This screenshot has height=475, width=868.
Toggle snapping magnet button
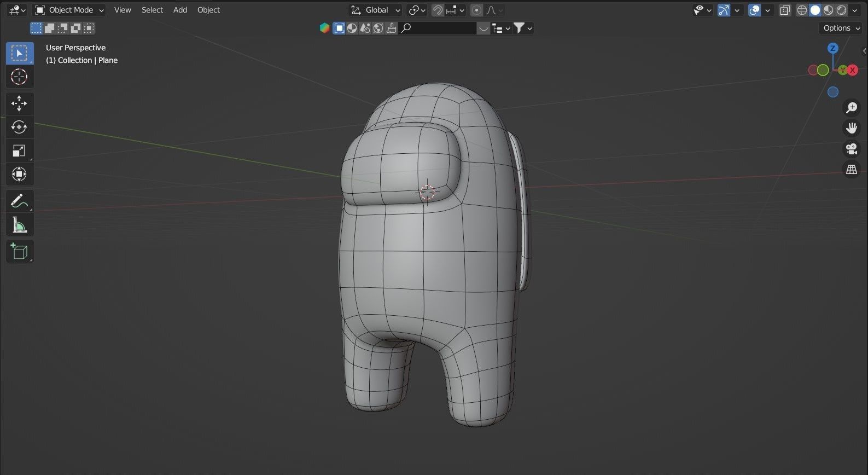(438, 10)
